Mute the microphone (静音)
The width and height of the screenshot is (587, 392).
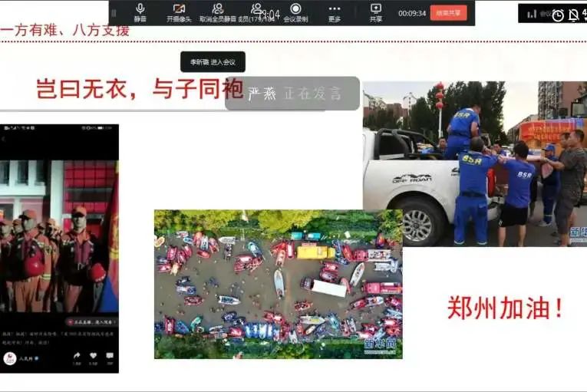click(x=140, y=13)
